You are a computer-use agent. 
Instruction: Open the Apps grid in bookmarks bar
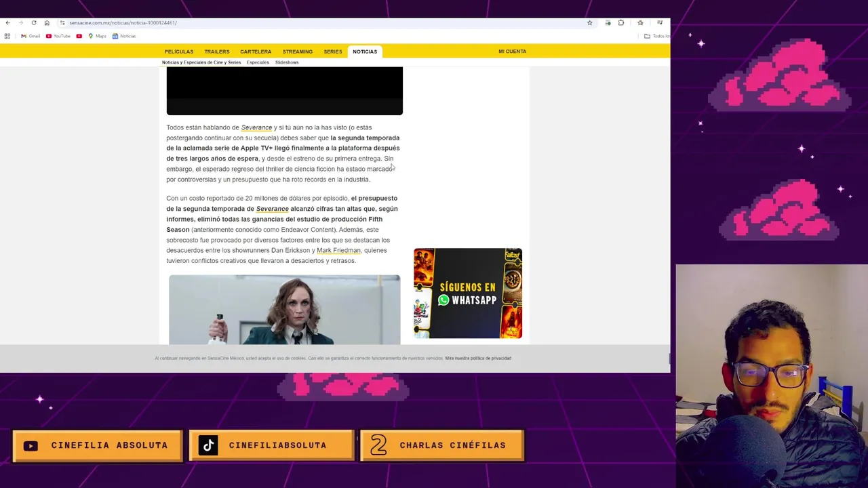(x=7, y=36)
